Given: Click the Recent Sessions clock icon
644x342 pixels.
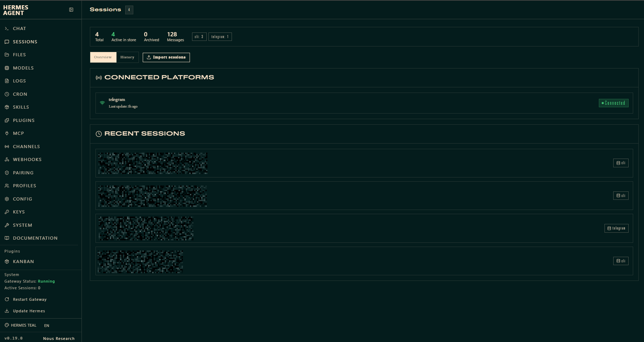Looking at the screenshot, I should (x=99, y=134).
